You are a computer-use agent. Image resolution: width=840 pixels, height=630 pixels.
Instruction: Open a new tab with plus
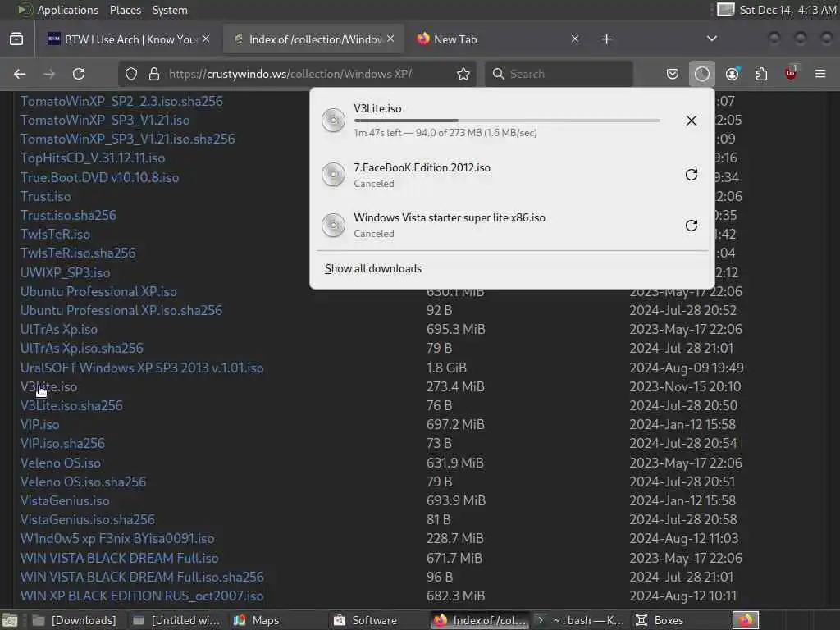(606, 39)
